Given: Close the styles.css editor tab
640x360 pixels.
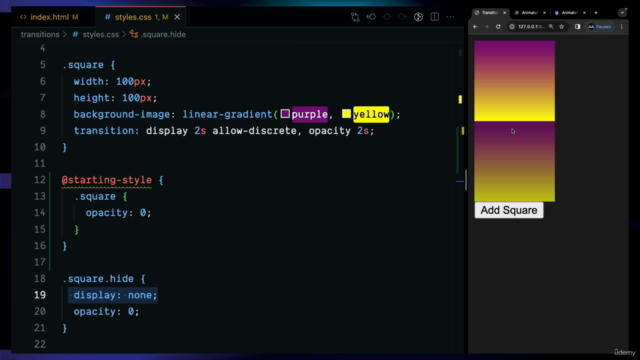Looking at the screenshot, I should [x=177, y=17].
